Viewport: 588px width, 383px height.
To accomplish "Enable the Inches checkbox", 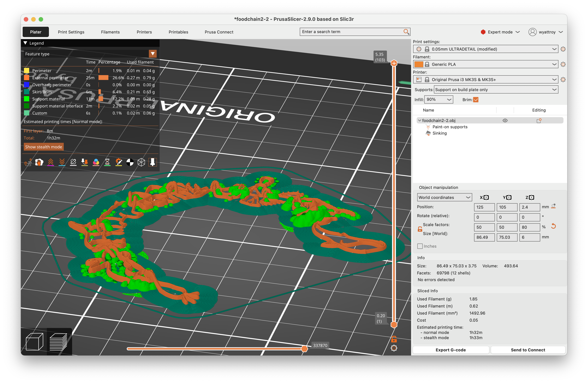I will [420, 246].
